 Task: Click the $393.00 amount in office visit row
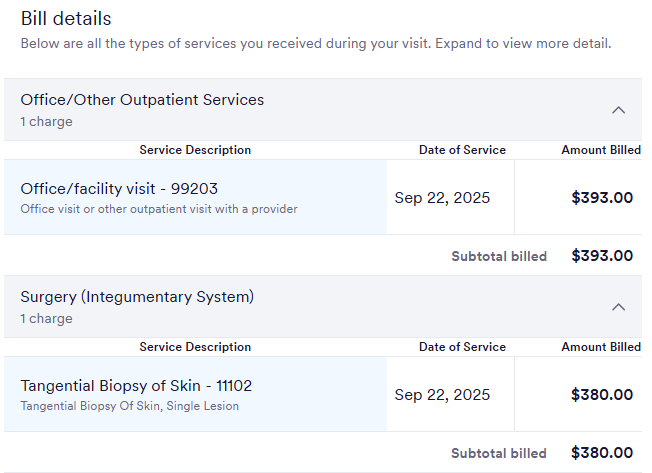[x=602, y=198]
